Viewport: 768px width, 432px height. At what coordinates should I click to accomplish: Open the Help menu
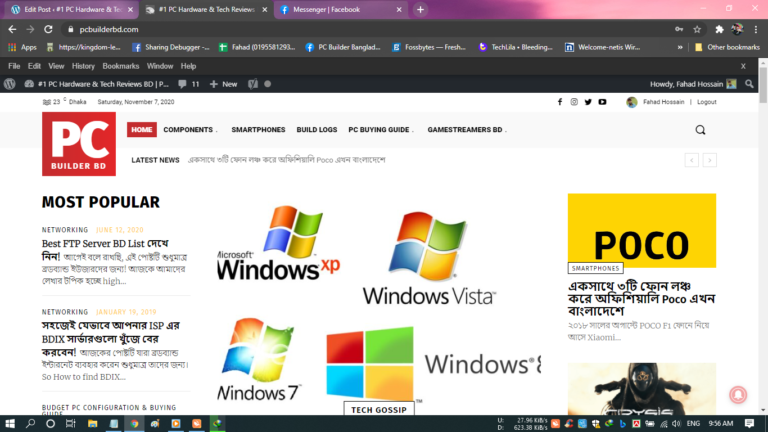[x=188, y=66]
